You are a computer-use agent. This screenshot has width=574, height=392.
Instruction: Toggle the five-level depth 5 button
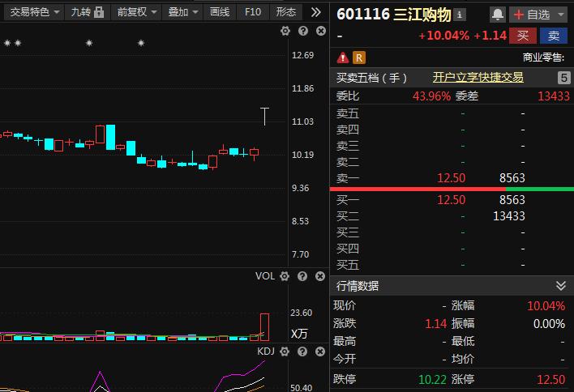click(x=563, y=78)
